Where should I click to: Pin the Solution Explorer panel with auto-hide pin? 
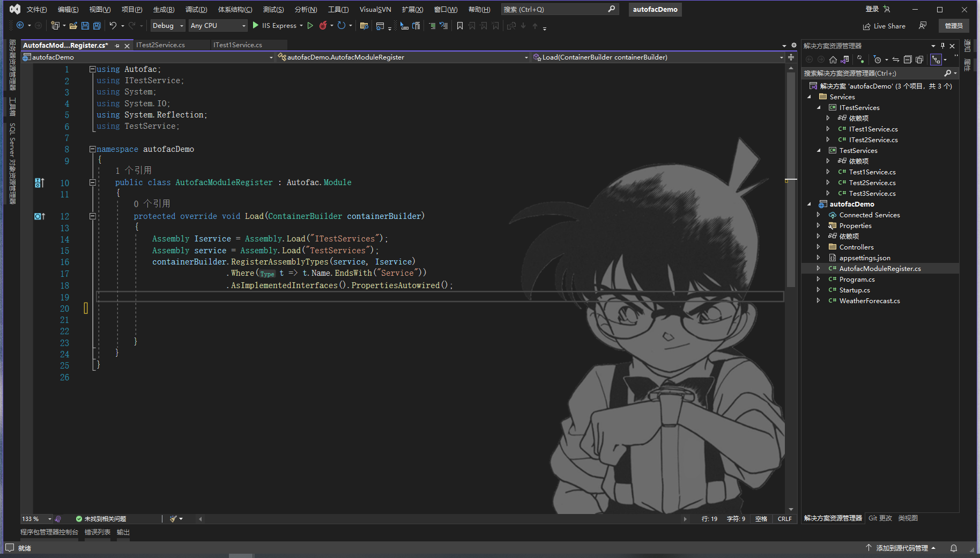tap(942, 46)
